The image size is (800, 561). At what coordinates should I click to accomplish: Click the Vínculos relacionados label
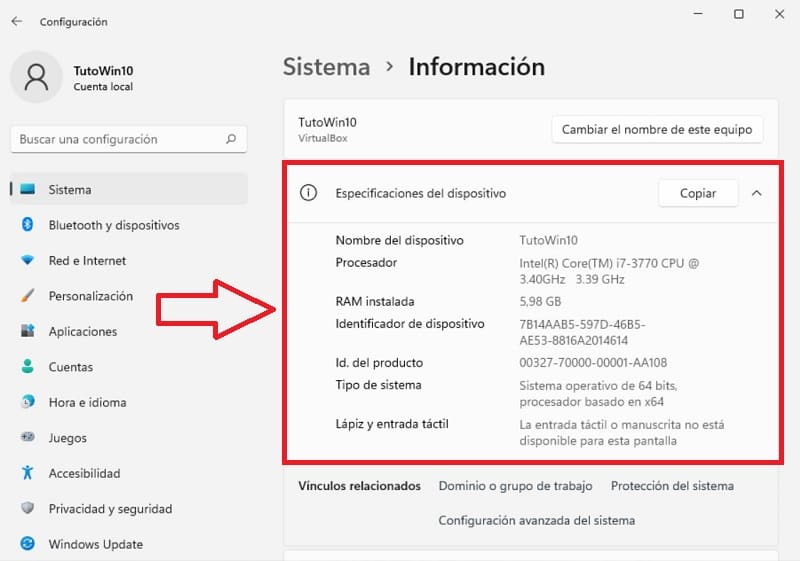pos(359,486)
